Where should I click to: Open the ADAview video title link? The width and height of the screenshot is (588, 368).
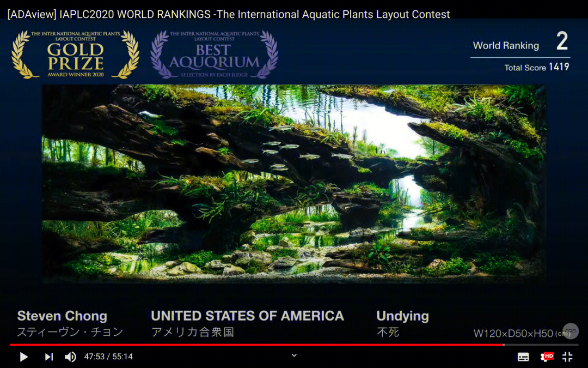point(228,14)
